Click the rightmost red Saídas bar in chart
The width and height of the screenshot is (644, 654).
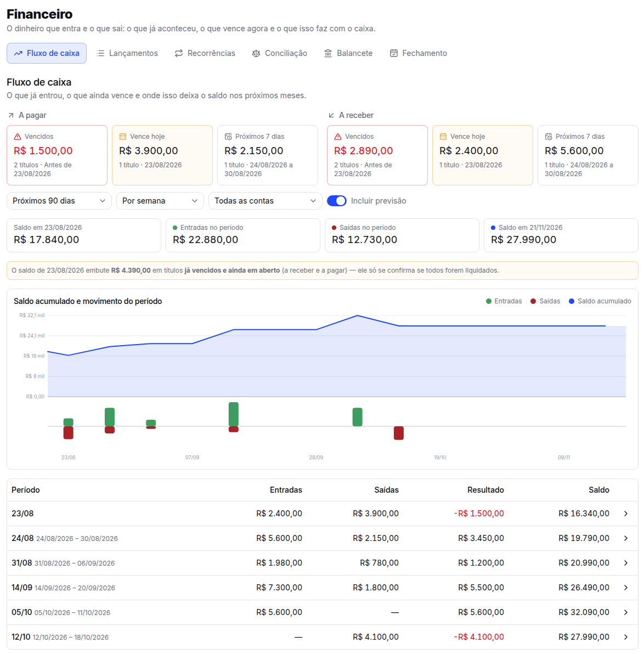coord(399,433)
